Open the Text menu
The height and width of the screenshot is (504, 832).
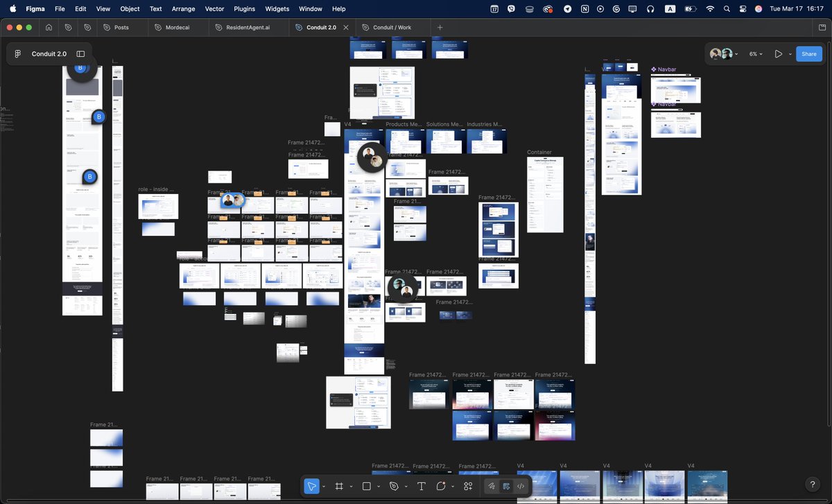156,9
